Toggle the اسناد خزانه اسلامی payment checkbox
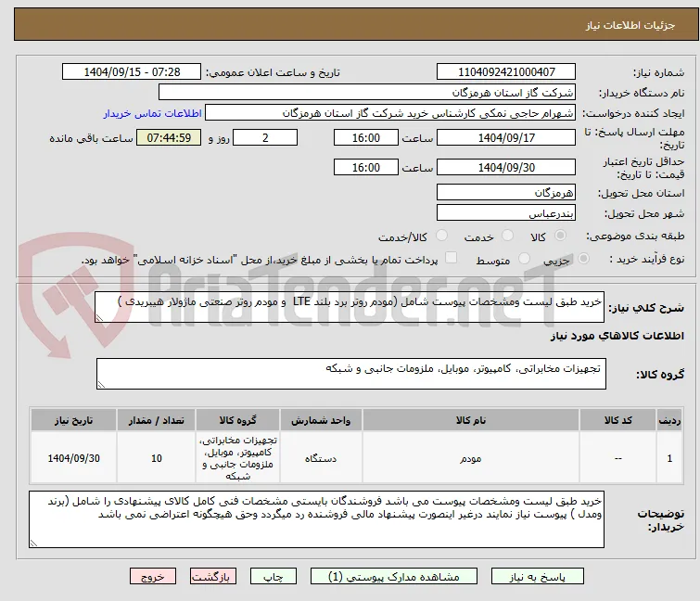 tap(452, 258)
